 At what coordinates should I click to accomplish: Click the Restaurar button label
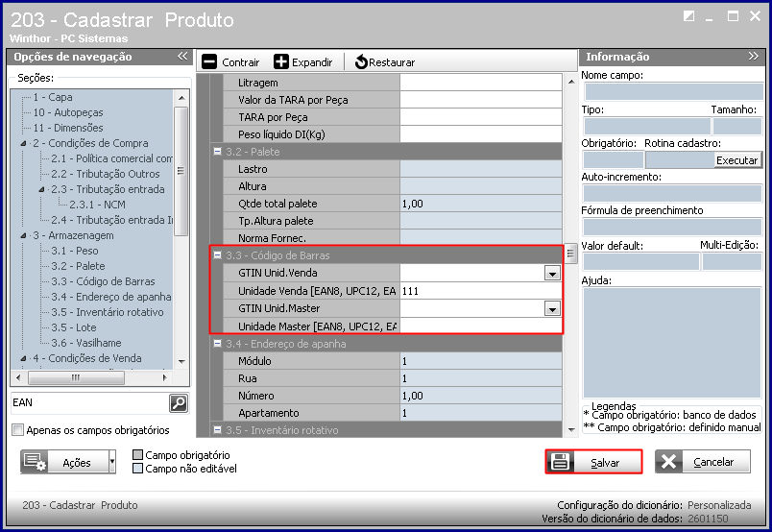392,62
